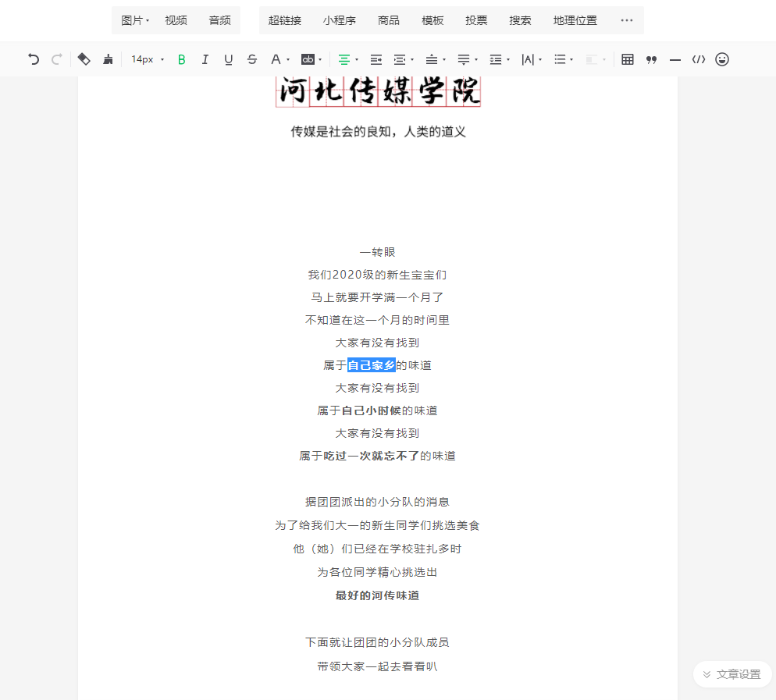Clear formatting with the broom icon

click(x=108, y=60)
